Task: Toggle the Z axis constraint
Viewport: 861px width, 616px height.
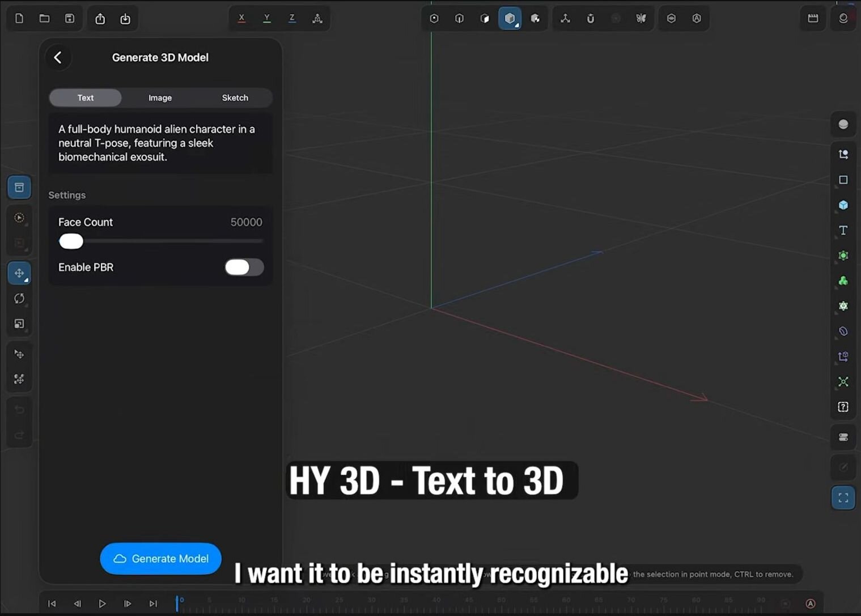Action: pyautogui.click(x=292, y=18)
